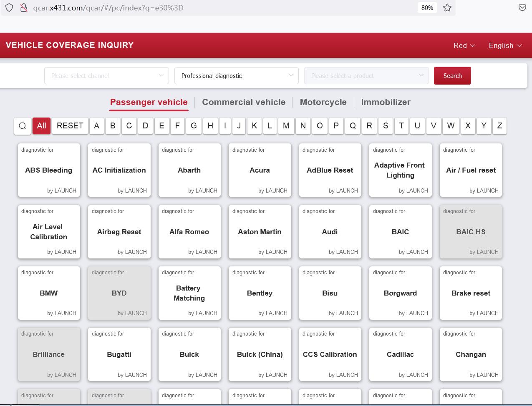Screen dimensions: 532x406
Task: Click the magnifier search icon in letter filter
Action: coord(23,126)
